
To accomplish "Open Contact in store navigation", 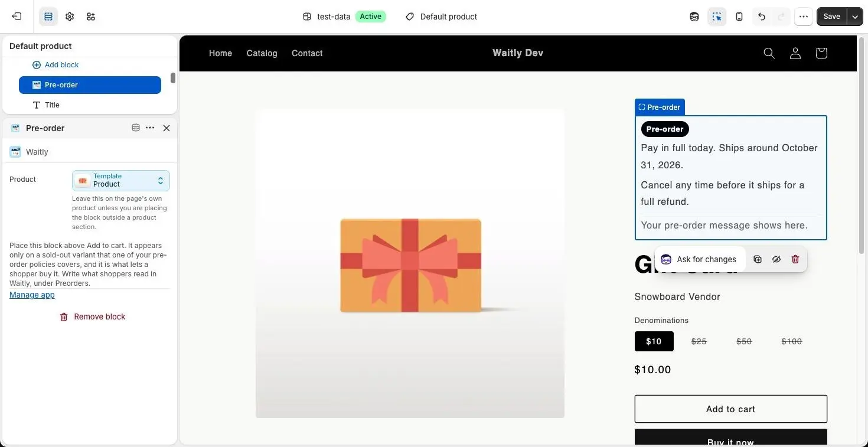I will 307,53.
